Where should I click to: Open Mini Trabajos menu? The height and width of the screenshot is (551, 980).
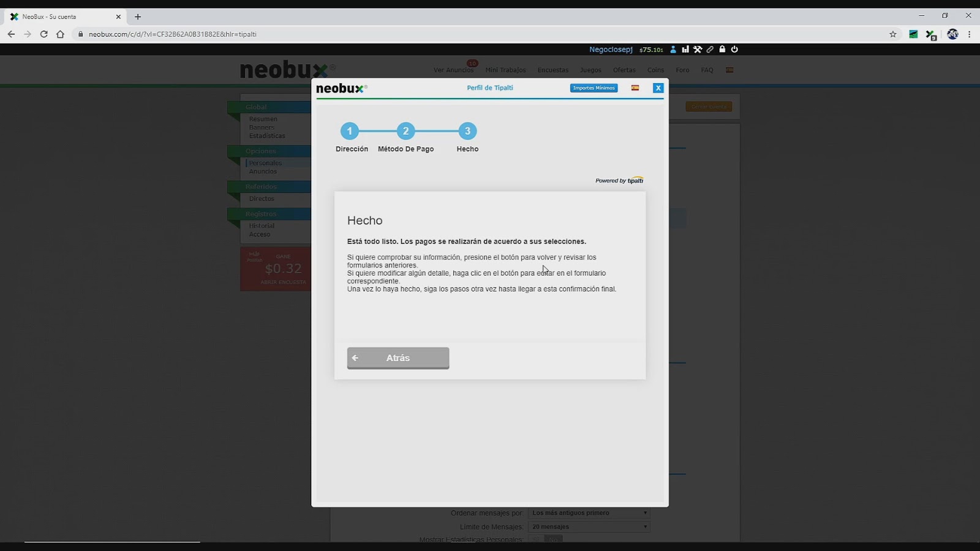505,70
